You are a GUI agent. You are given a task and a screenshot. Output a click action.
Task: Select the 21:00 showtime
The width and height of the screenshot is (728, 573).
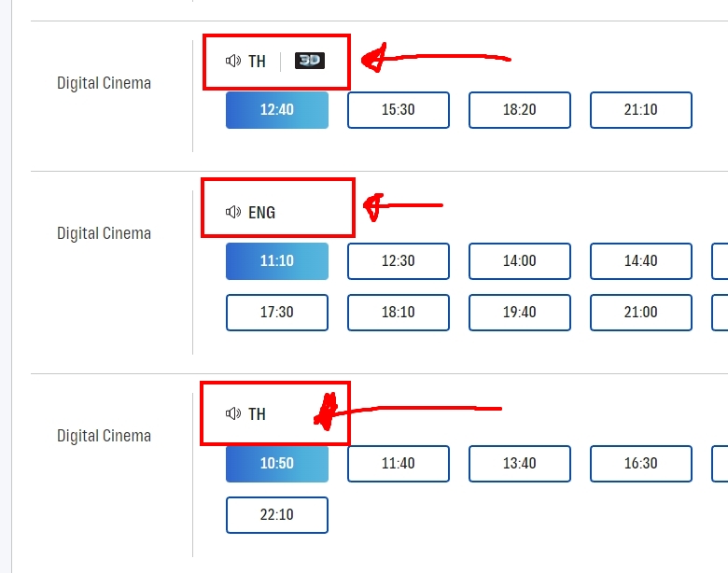click(640, 313)
